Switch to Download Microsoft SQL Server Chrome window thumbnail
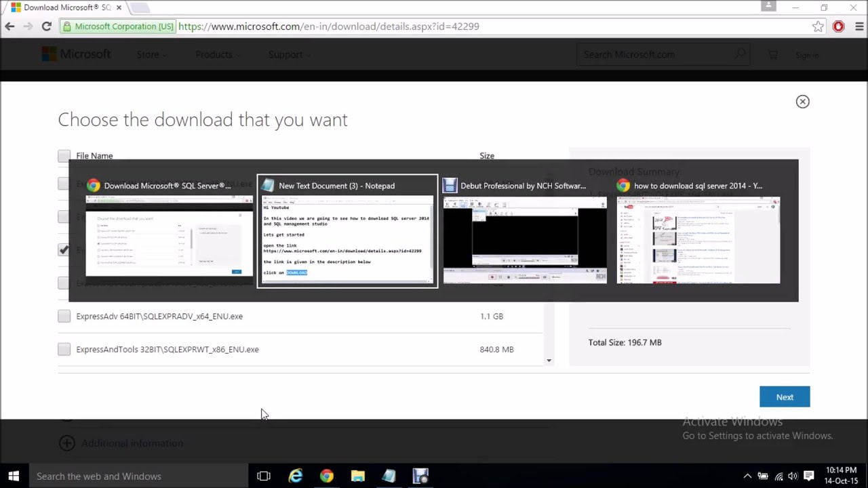Image resolution: width=868 pixels, height=488 pixels. [168, 231]
